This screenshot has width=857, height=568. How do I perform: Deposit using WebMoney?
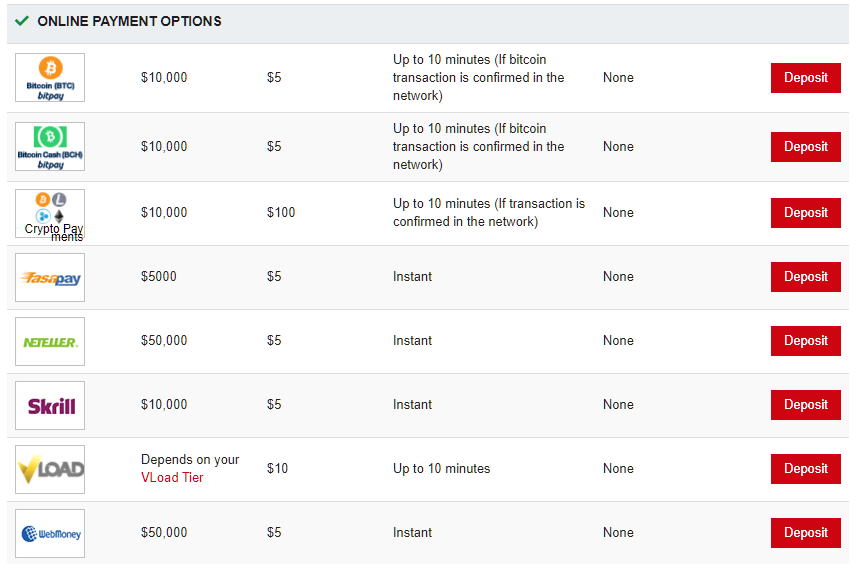tap(806, 532)
